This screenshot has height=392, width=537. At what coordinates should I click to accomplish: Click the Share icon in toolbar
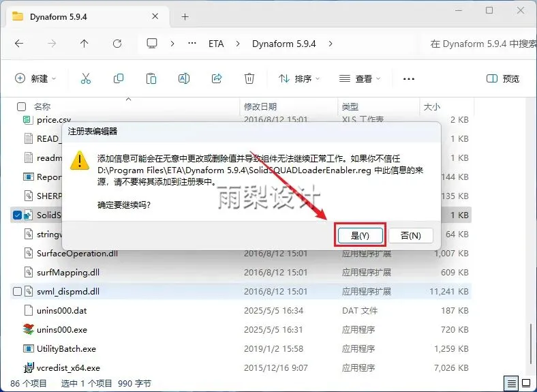tap(217, 78)
